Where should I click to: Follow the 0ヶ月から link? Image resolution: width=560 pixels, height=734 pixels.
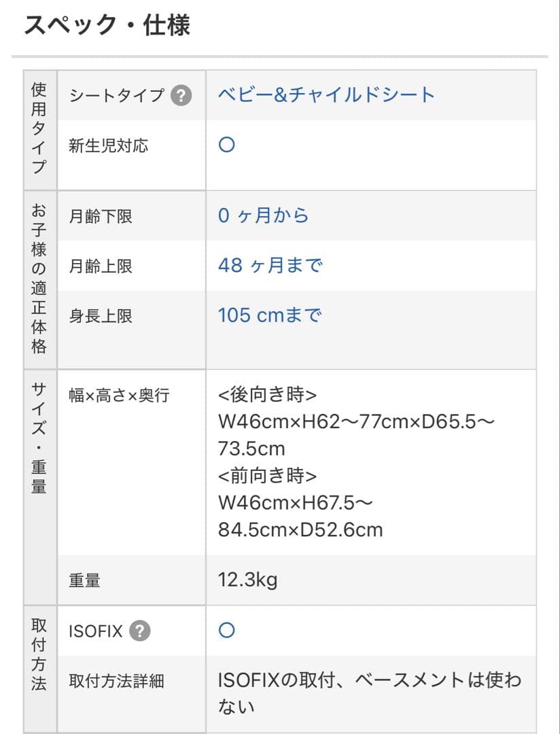click(263, 215)
